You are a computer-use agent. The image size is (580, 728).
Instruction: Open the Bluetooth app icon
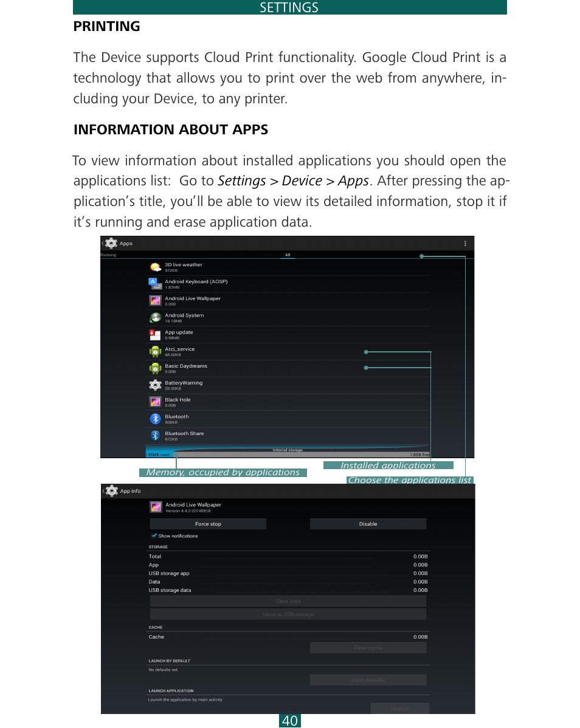click(155, 419)
